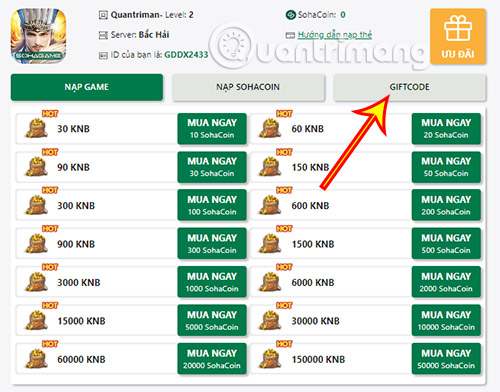Buy 6000 KNB for 2000 SohaCoin

pyautogui.click(x=446, y=282)
